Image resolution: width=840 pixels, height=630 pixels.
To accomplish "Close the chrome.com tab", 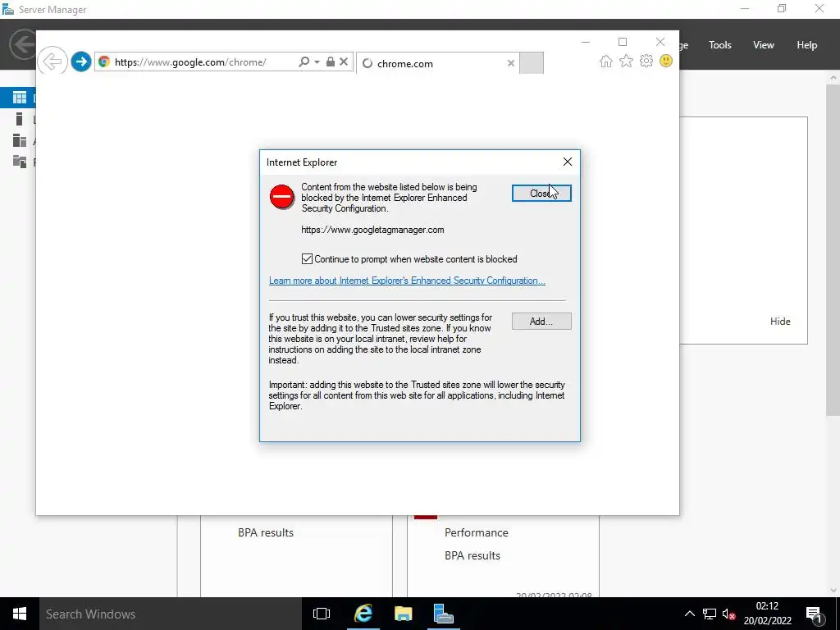I will click(x=510, y=63).
